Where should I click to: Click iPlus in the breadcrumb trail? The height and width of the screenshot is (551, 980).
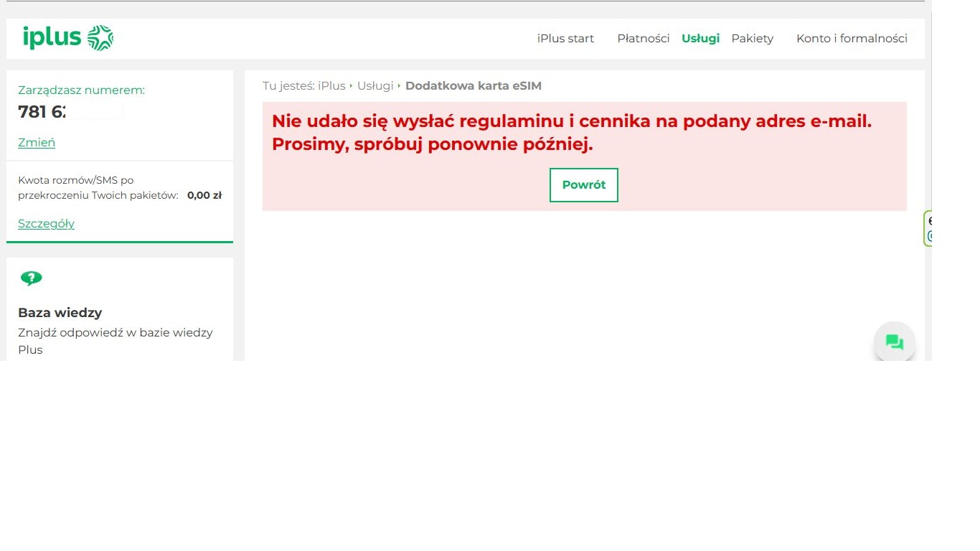point(331,86)
